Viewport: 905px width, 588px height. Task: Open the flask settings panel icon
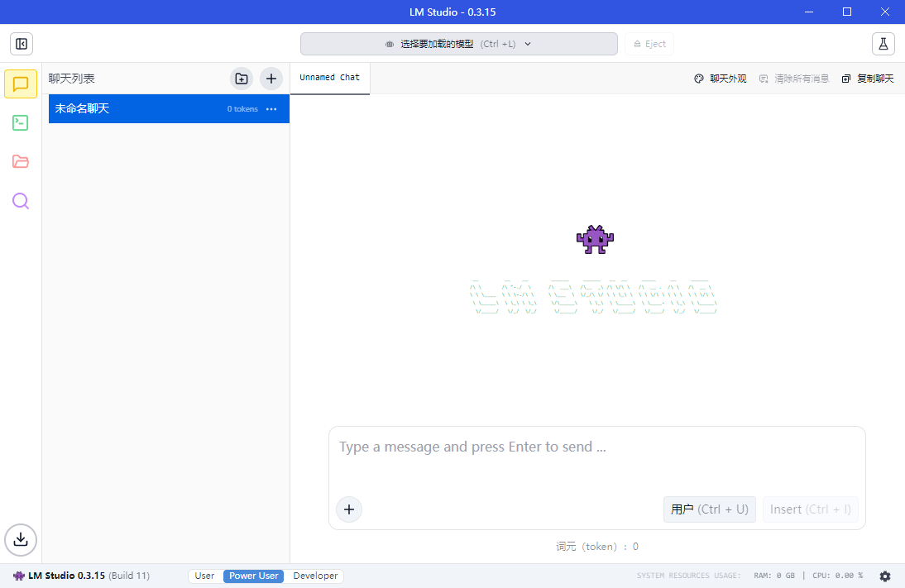click(x=883, y=44)
